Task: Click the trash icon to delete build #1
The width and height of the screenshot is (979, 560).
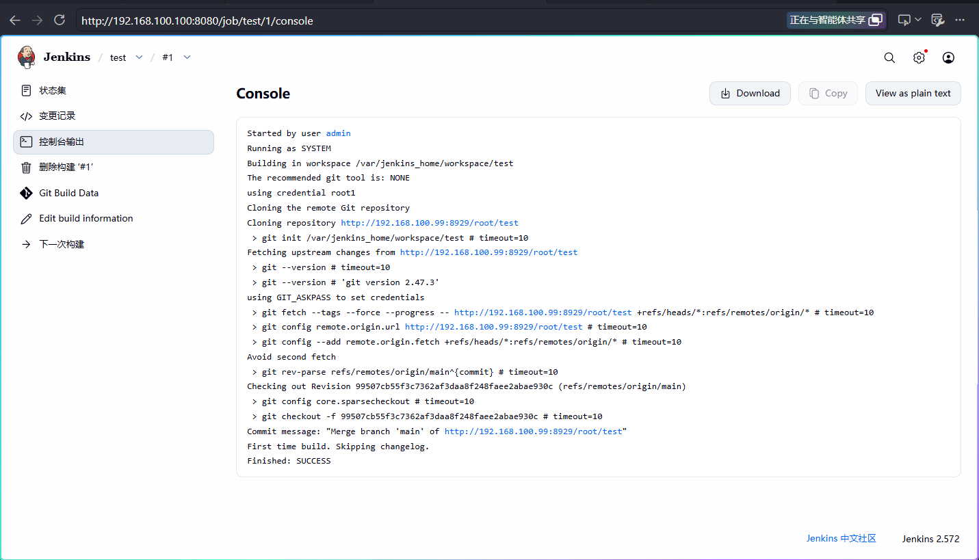Action: click(26, 168)
